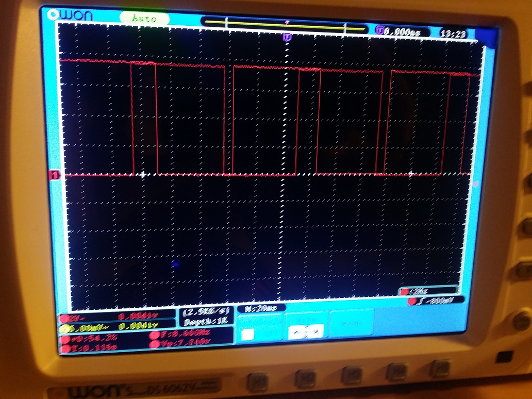This screenshot has height=399, width=532.
Task: Click the 13:23 clock display
Action: tap(454, 34)
